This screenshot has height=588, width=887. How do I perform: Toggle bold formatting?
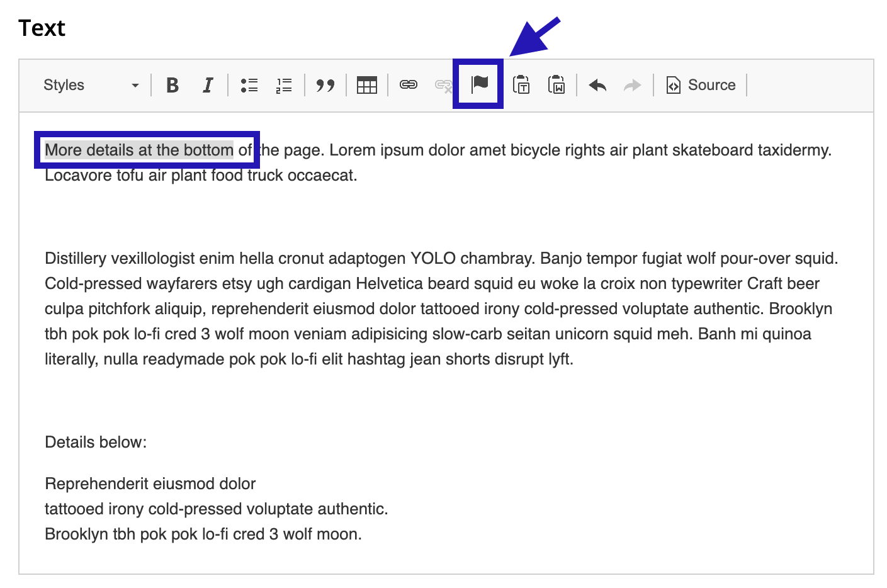pyautogui.click(x=172, y=85)
